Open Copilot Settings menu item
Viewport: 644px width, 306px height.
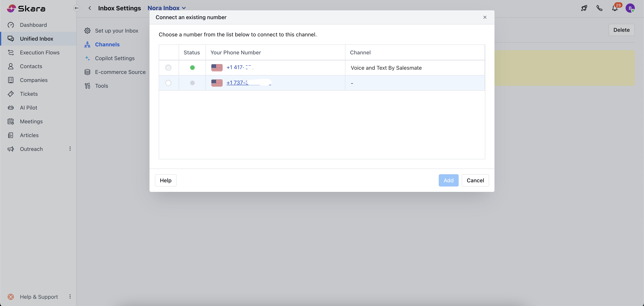click(114, 58)
